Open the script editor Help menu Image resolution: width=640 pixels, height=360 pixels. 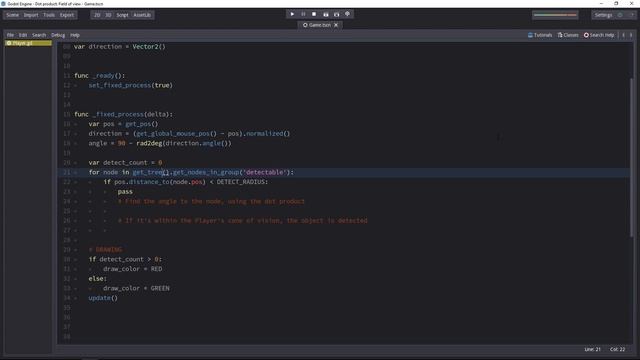(75, 35)
